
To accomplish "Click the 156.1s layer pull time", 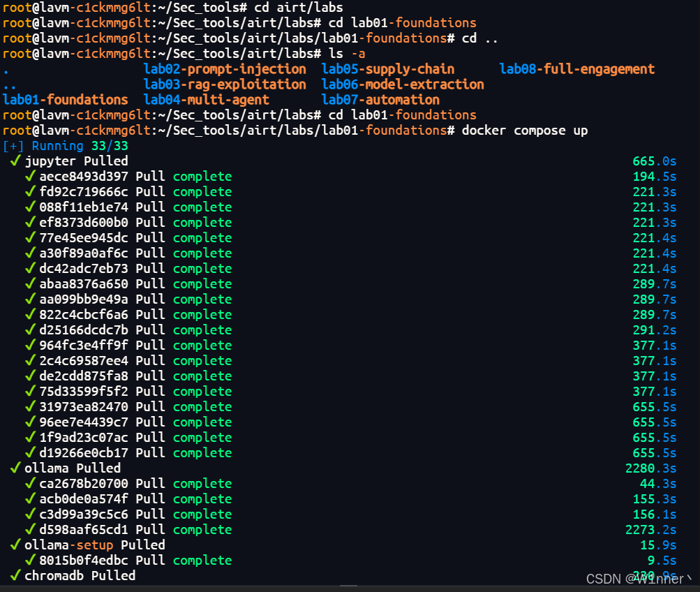I will pyautogui.click(x=655, y=515).
